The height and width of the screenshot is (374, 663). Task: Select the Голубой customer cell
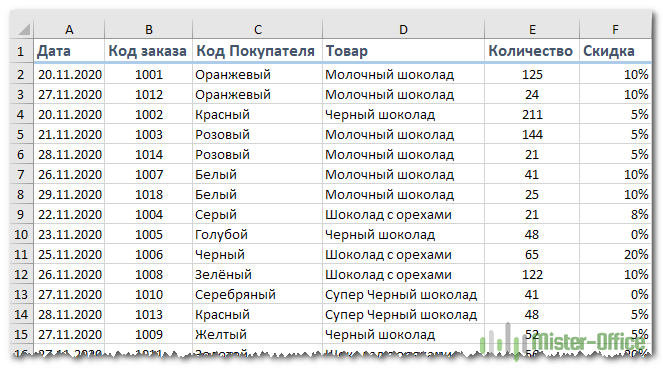[258, 234]
